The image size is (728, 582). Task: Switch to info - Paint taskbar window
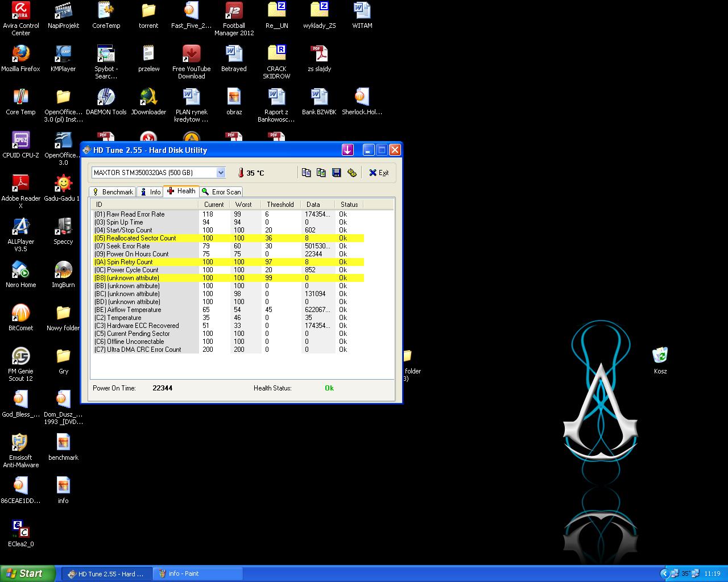[x=197, y=573]
